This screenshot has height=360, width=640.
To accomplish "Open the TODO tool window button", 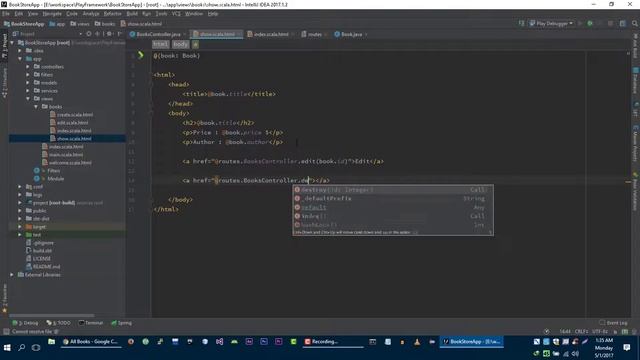I will (58, 323).
